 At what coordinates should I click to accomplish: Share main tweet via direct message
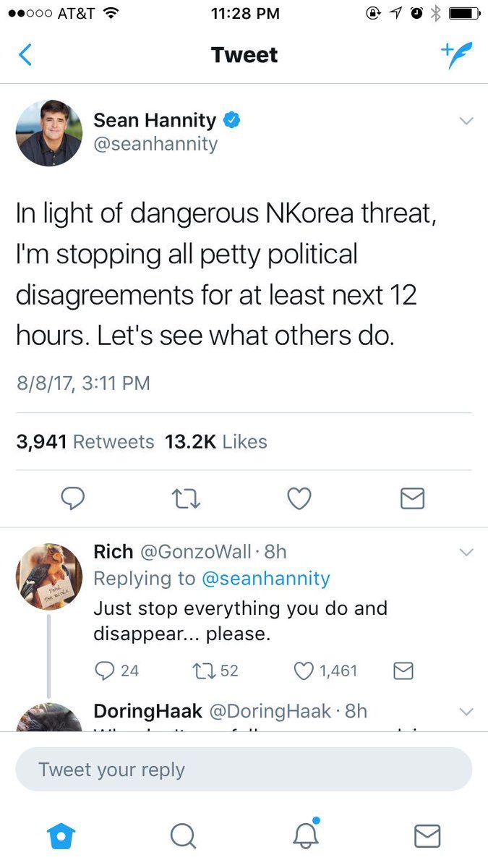click(x=412, y=498)
